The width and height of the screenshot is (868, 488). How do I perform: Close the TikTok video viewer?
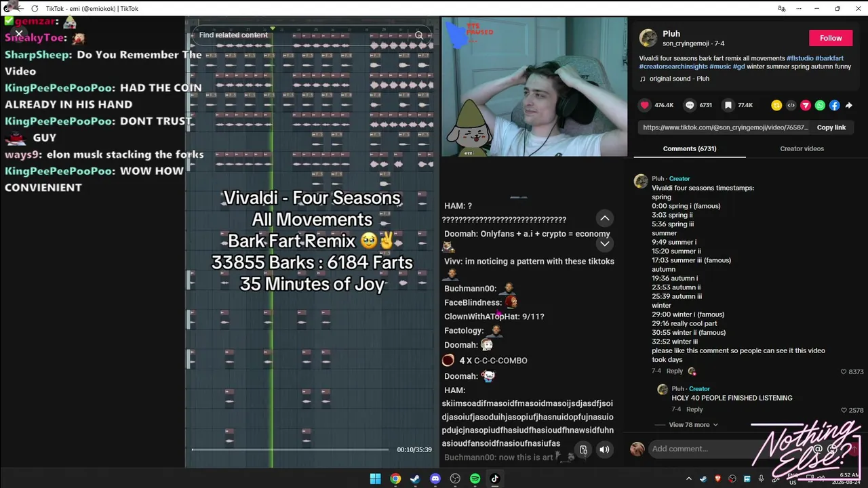(x=19, y=33)
